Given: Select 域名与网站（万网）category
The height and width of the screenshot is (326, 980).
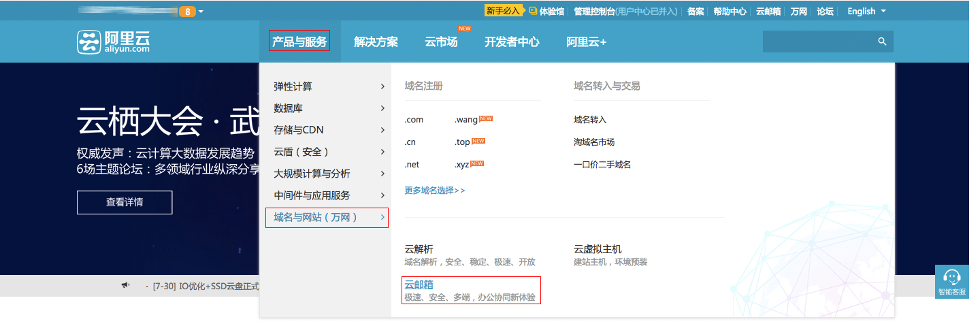Looking at the screenshot, I should point(327,217).
